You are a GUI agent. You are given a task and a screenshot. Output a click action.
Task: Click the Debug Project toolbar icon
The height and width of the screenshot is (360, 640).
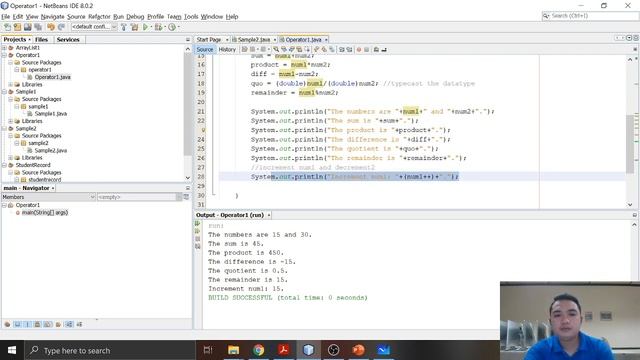pos(158,27)
